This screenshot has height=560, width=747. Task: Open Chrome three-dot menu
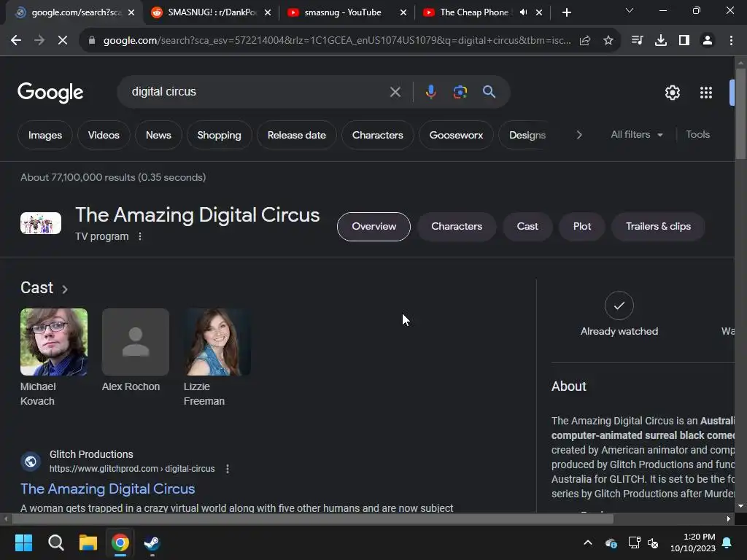(x=731, y=41)
